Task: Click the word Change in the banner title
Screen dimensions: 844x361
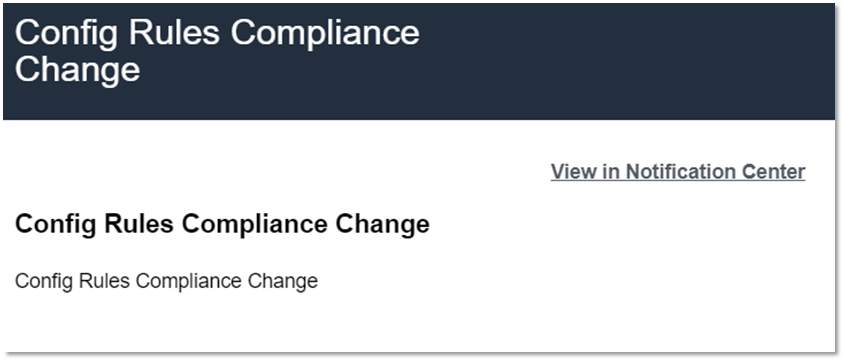Action: [78, 69]
